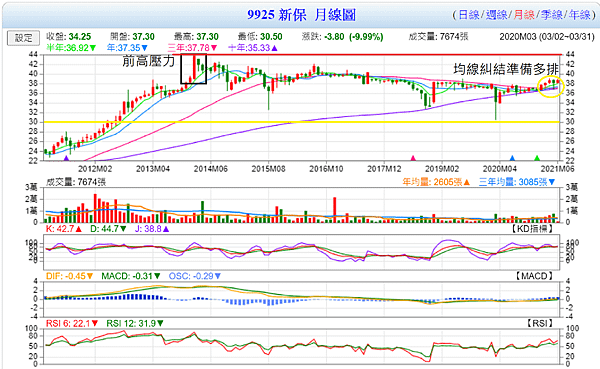Click the 2019M02 time axis label
This screenshot has height=369, width=600.
(x=442, y=169)
